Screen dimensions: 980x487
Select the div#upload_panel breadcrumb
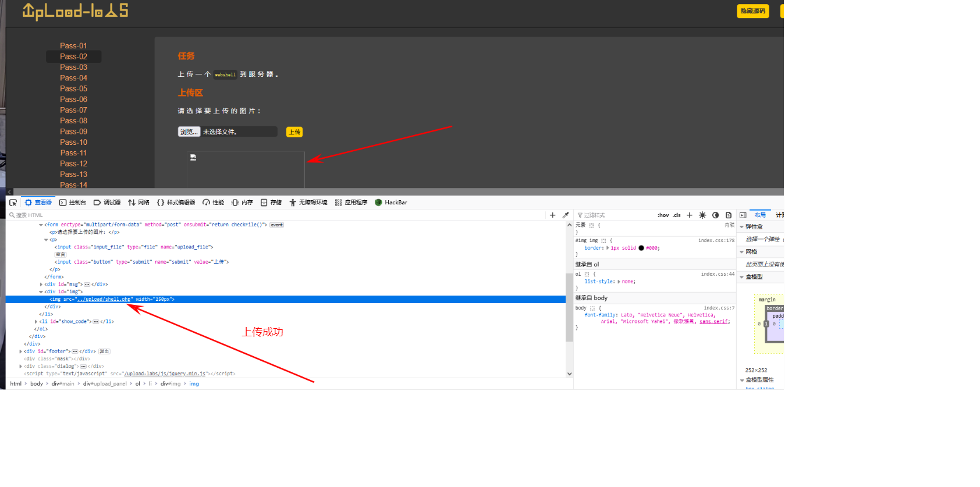(x=105, y=384)
